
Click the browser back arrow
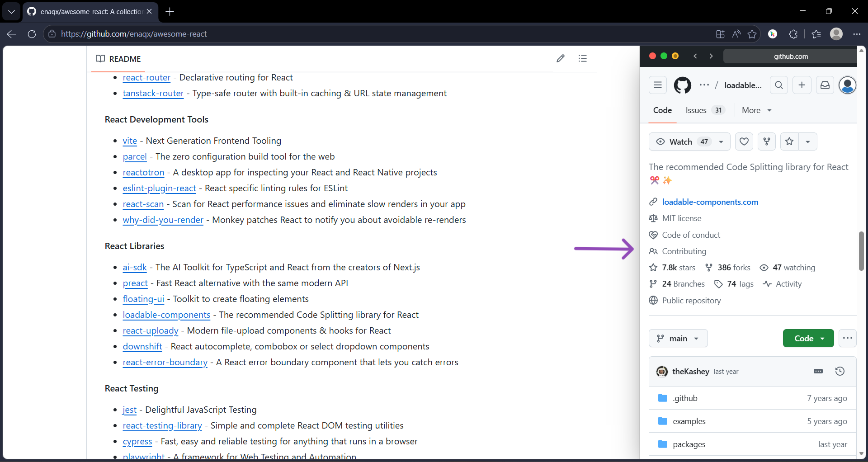click(12, 34)
